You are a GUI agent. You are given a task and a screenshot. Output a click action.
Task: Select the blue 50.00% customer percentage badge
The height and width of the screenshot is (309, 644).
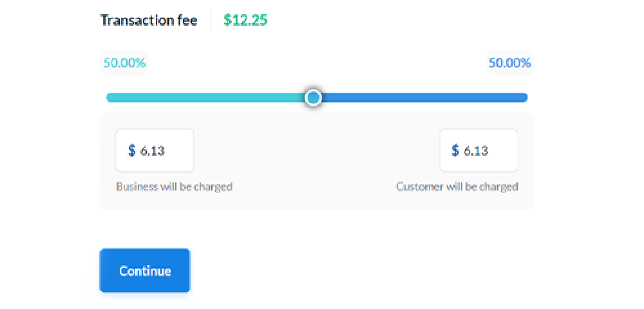[510, 63]
